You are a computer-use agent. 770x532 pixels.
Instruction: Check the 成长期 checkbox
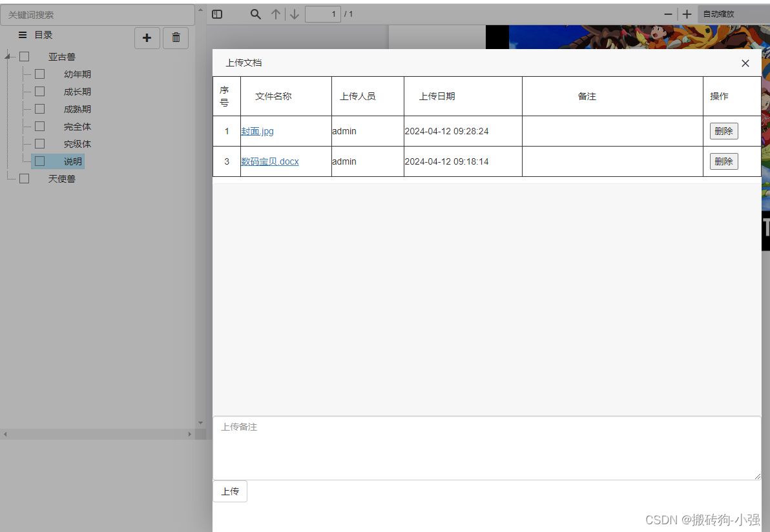tap(40, 92)
